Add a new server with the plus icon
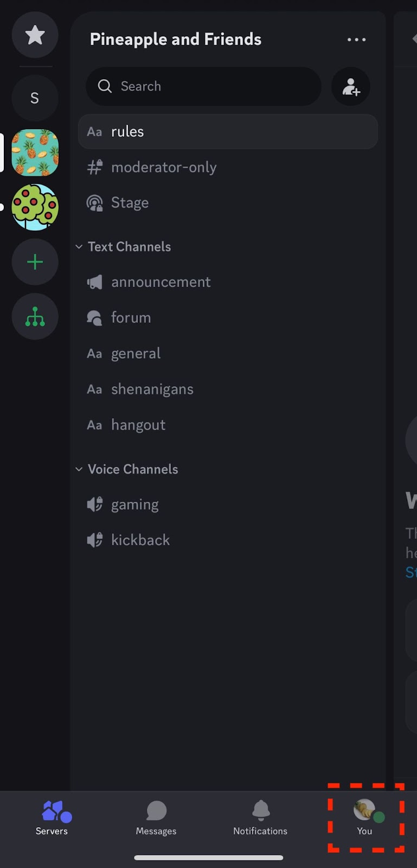 [35, 261]
